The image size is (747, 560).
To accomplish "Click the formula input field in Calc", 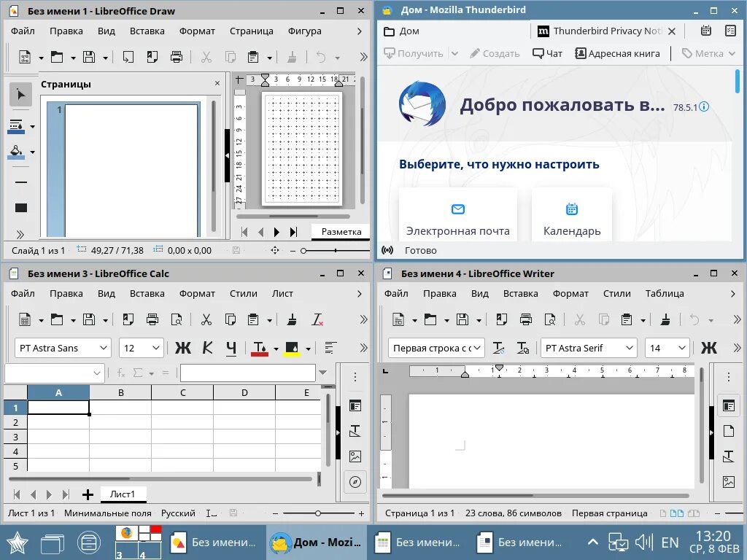I will (x=248, y=373).
